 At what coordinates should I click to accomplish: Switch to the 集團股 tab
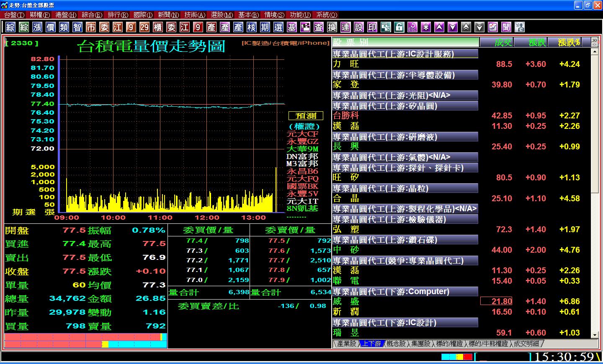click(x=420, y=343)
